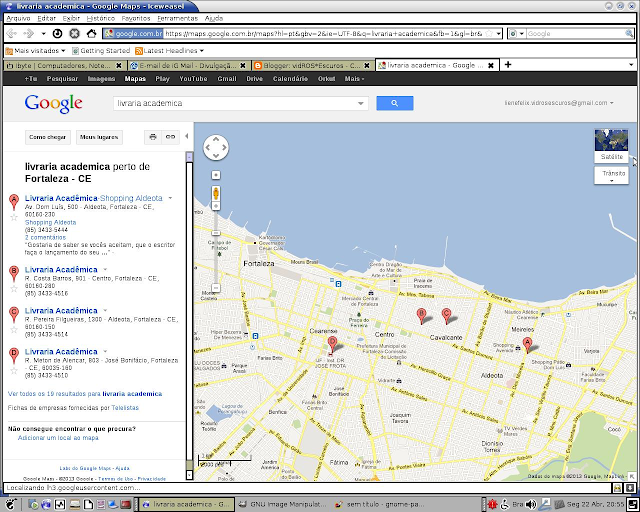Viewport: 640px width, 512px height.
Task: Toggle Satélite map view
Action: (x=611, y=157)
